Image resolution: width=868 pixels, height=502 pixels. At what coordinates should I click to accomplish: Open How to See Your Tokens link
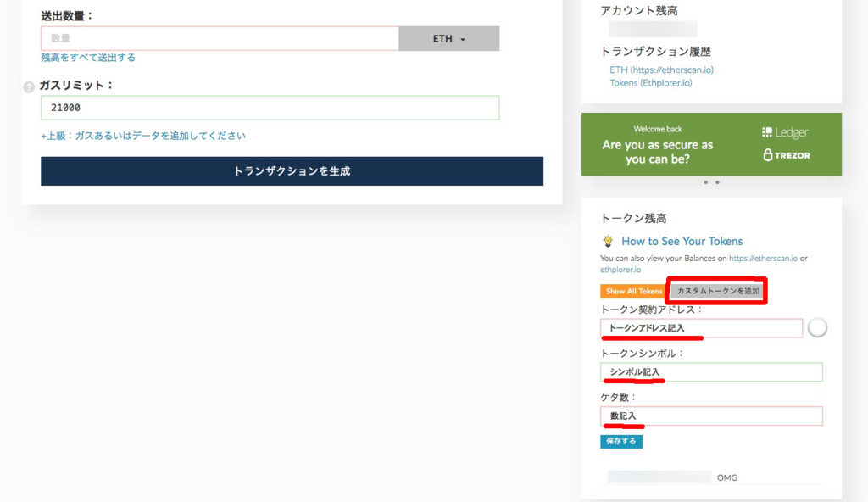click(x=682, y=241)
